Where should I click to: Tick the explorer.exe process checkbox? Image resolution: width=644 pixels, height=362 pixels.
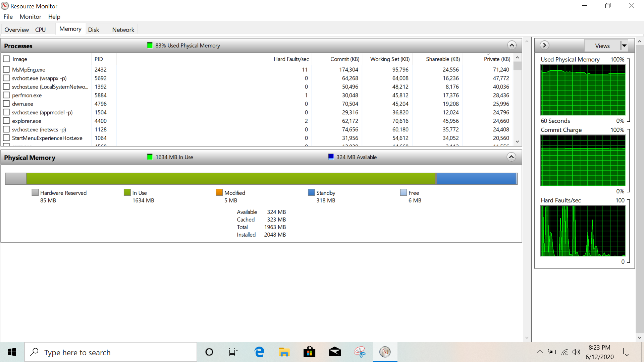6,121
